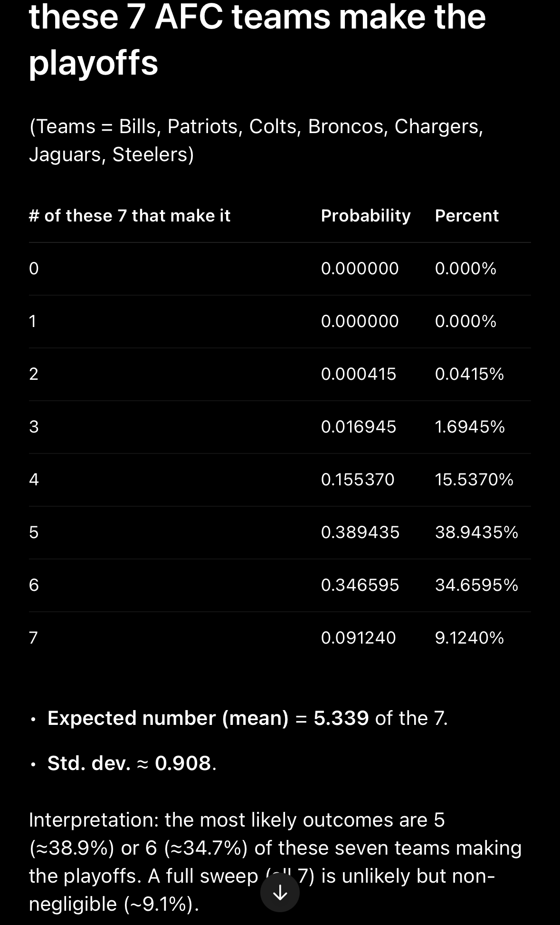Click the 34.6595% percent cell

pos(476,585)
